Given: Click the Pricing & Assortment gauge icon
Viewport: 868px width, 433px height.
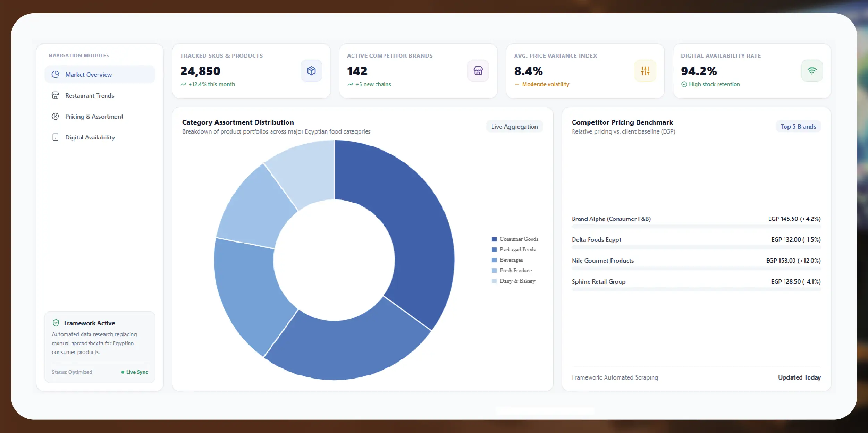Looking at the screenshot, I should tap(56, 117).
